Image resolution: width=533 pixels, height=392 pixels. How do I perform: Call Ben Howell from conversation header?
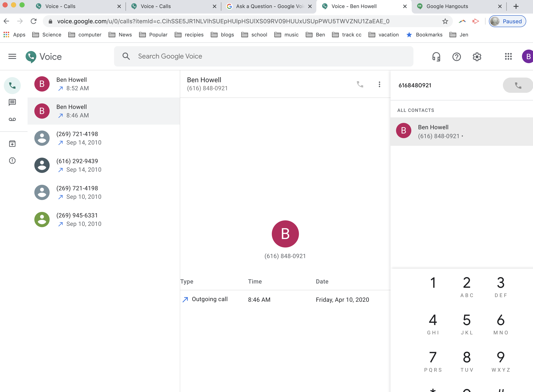click(360, 84)
